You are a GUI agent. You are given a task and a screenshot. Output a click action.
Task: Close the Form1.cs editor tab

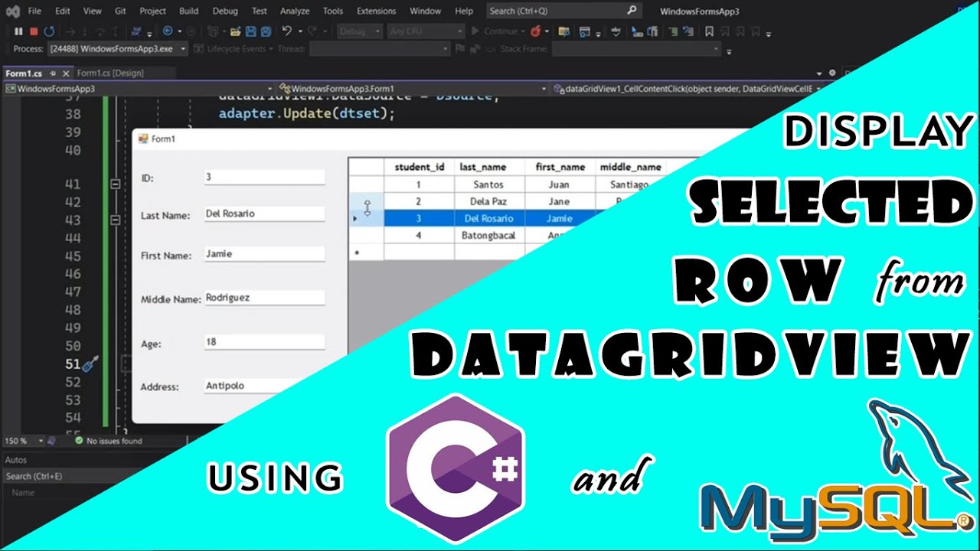click(x=66, y=73)
